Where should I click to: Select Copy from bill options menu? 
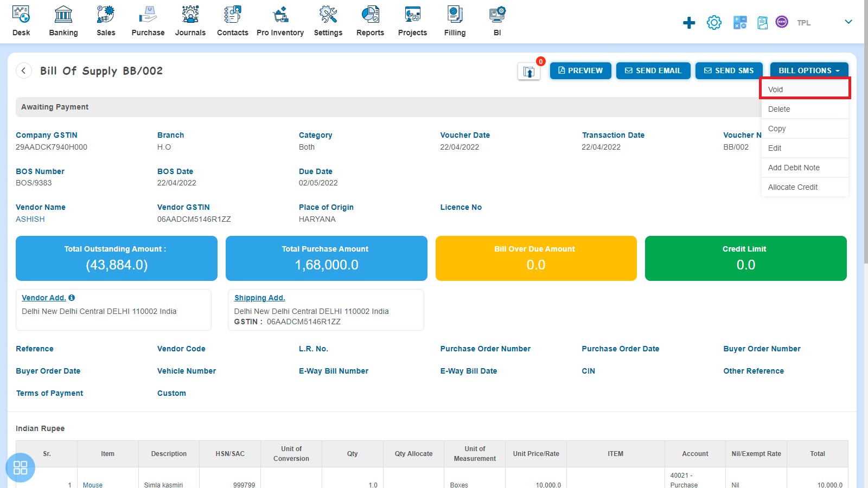coord(805,129)
